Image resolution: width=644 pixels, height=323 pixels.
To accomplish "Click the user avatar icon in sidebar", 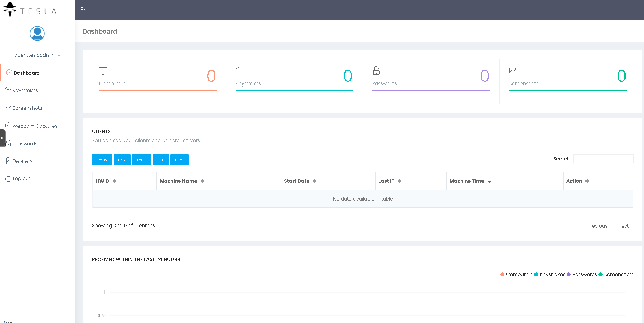I will click(x=37, y=34).
